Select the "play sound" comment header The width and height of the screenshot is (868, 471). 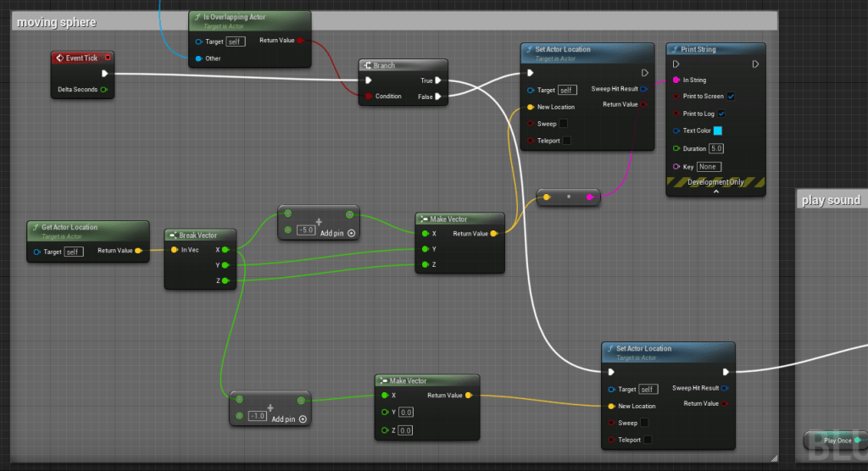point(832,200)
